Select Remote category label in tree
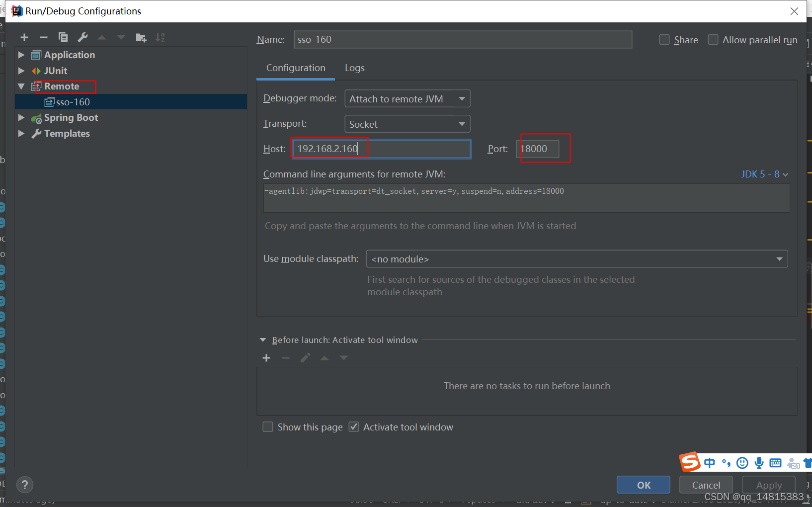The height and width of the screenshot is (507, 812). pyautogui.click(x=62, y=86)
